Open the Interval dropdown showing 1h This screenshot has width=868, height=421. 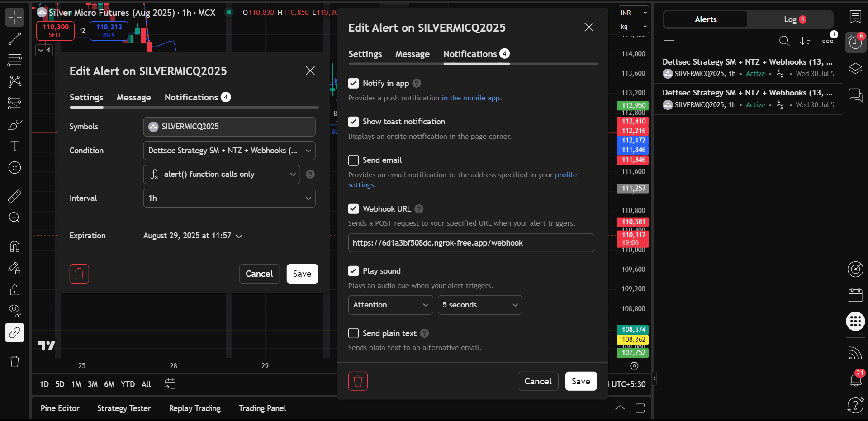click(x=229, y=198)
